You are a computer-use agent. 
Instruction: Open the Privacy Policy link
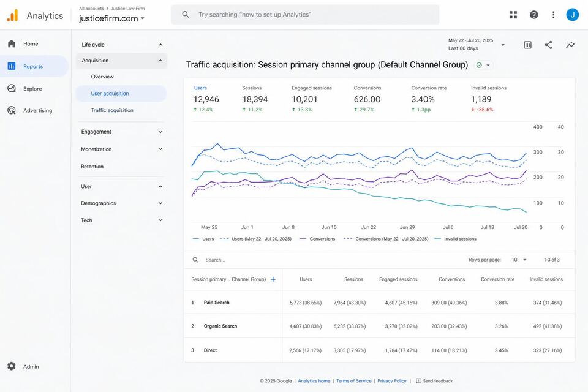[392, 381]
